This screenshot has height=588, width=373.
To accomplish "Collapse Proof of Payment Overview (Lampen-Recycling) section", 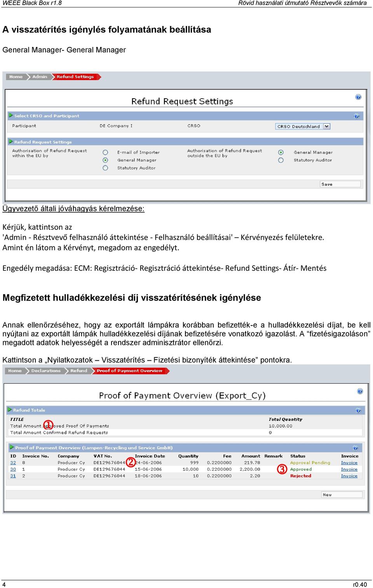I will 12,447.
